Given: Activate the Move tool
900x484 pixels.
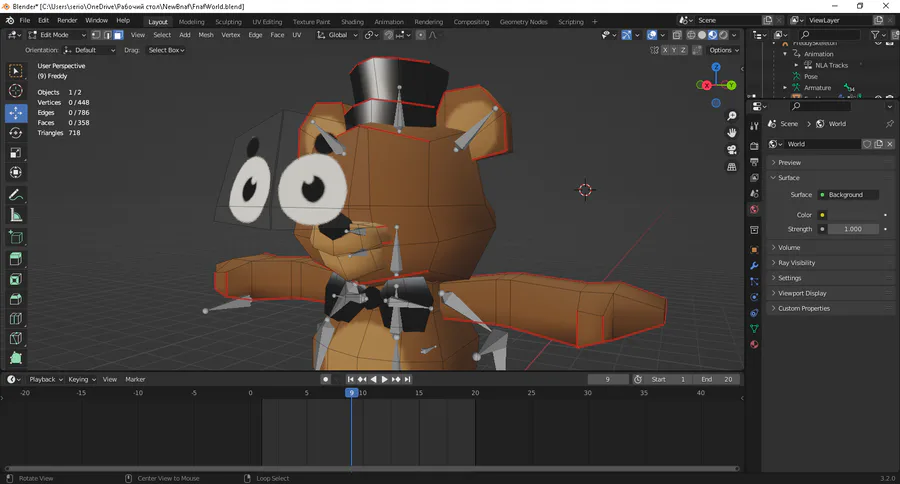Looking at the screenshot, I should (16, 113).
